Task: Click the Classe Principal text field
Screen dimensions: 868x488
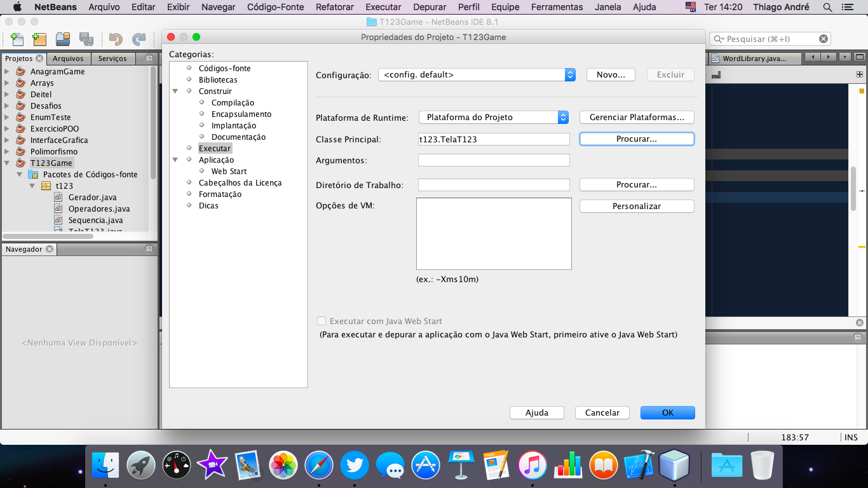Action: (494, 139)
